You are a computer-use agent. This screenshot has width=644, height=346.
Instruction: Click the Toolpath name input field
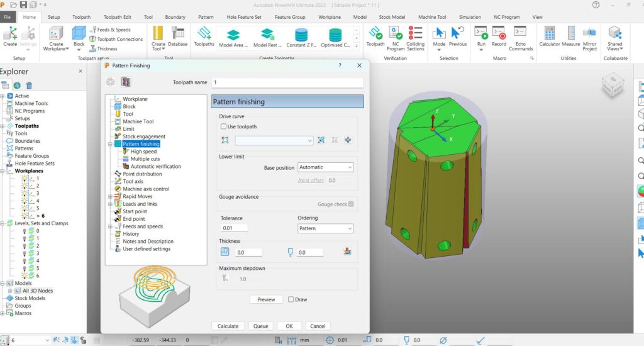287,82
